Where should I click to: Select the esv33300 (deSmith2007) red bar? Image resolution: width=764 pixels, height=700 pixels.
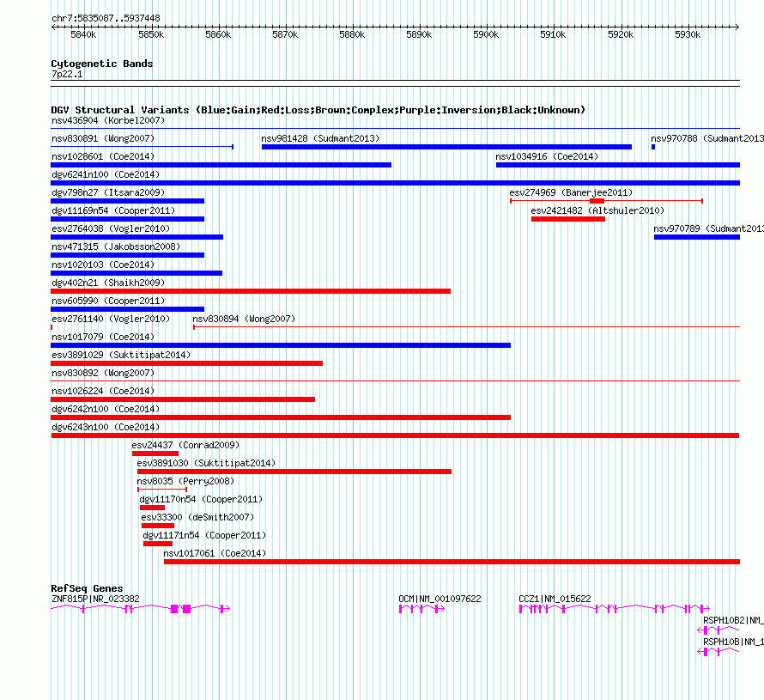coord(158,526)
